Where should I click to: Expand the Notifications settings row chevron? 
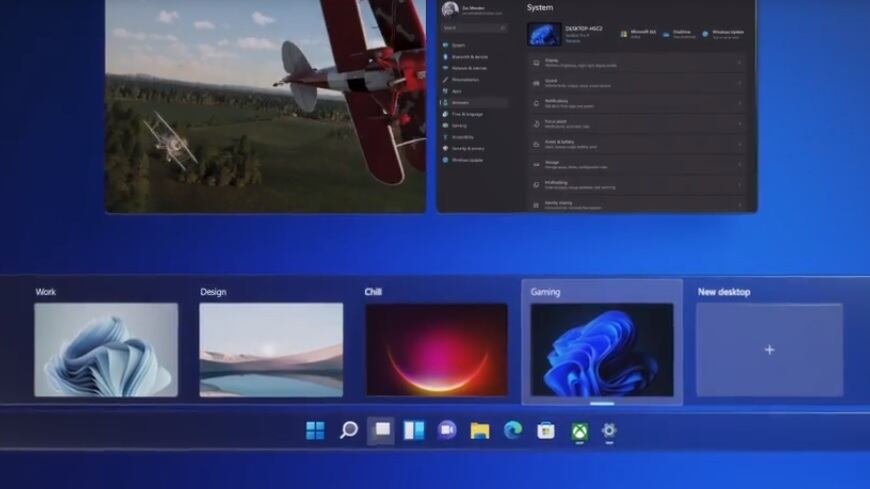tap(740, 104)
